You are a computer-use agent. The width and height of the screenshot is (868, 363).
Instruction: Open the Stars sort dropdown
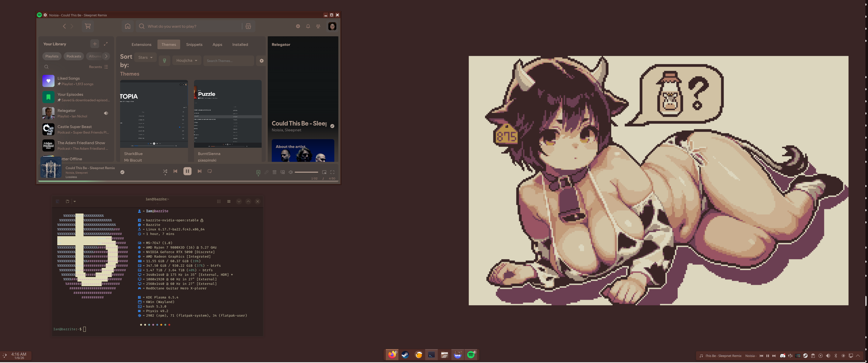145,57
